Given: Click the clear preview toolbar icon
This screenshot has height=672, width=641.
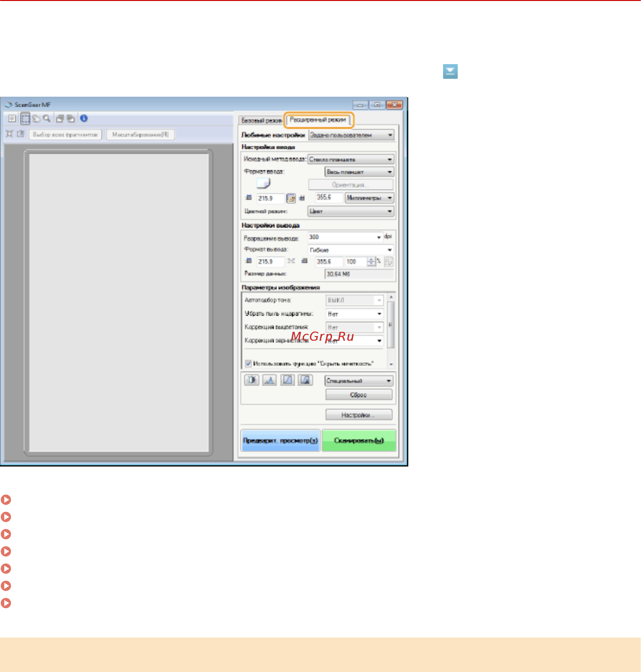Looking at the screenshot, I should [x=12, y=118].
